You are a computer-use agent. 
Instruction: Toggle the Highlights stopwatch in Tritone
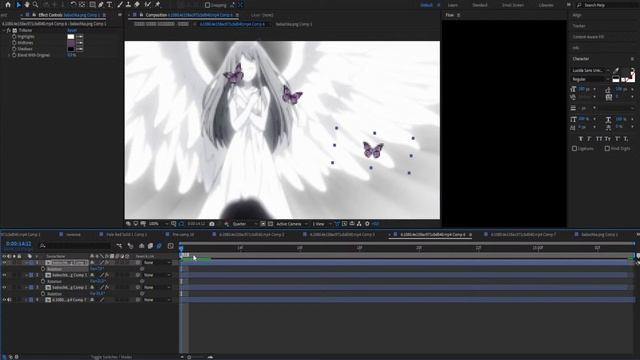coord(14,36)
